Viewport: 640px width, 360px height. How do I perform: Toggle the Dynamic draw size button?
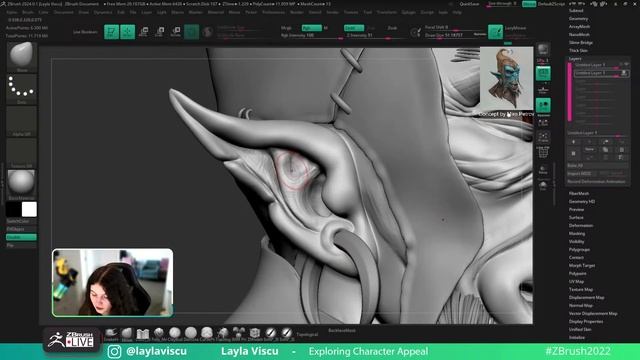coord(480,35)
